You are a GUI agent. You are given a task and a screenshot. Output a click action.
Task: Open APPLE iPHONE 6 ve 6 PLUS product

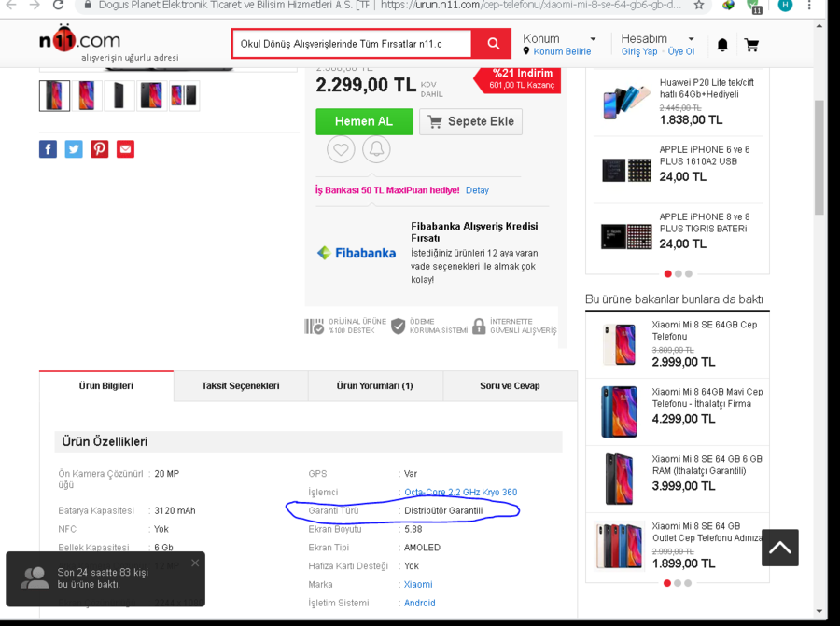point(705,155)
